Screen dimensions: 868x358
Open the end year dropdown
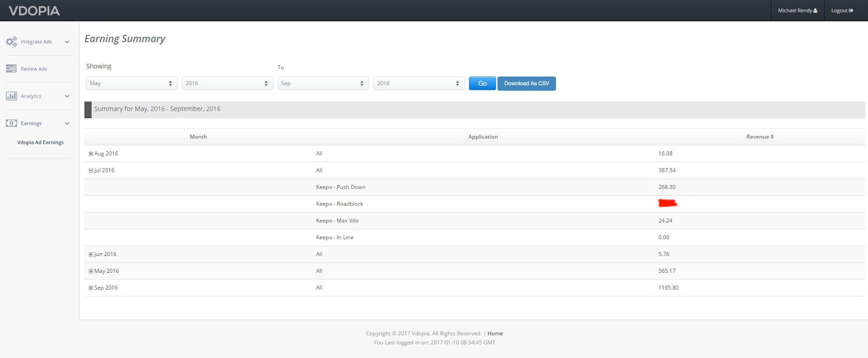(418, 84)
